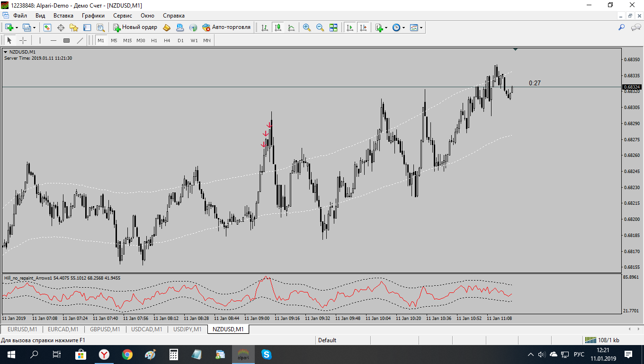
Task: Click the Новый ордер button
Action: tap(135, 27)
